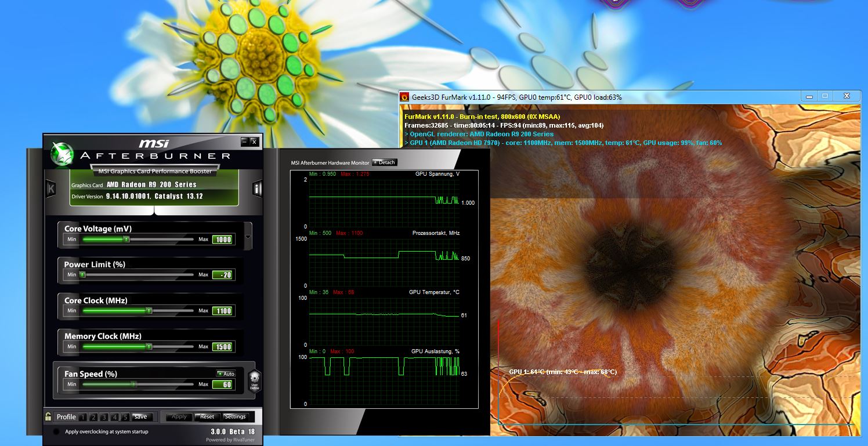Open fan User Define gear button

pyautogui.click(x=254, y=381)
